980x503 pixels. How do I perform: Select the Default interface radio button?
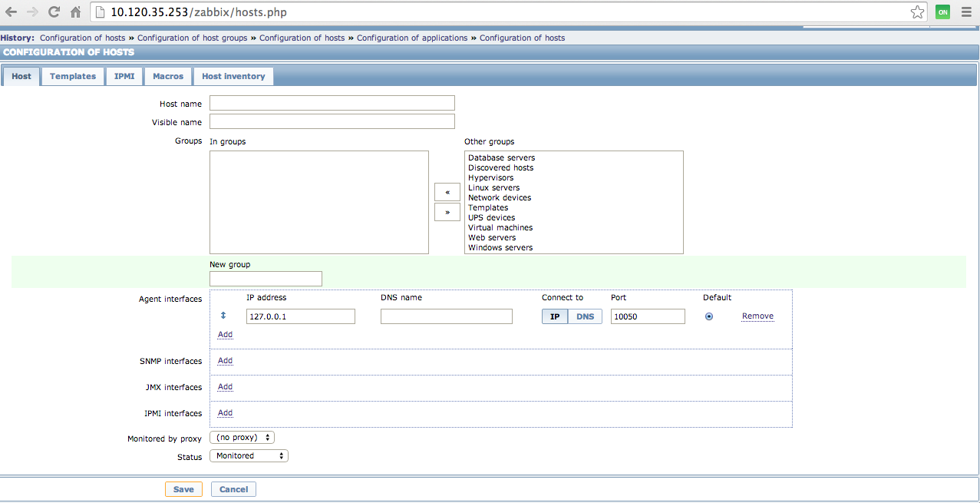pos(708,316)
